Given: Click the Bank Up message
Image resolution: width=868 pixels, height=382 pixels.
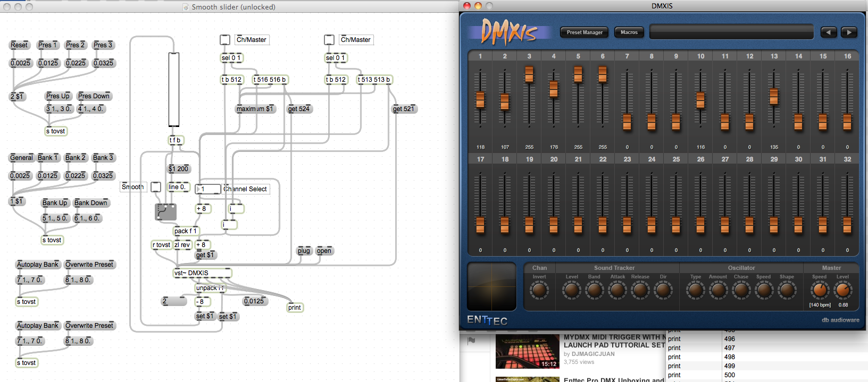Looking at the screenshot, I should [x=55, y=203].
